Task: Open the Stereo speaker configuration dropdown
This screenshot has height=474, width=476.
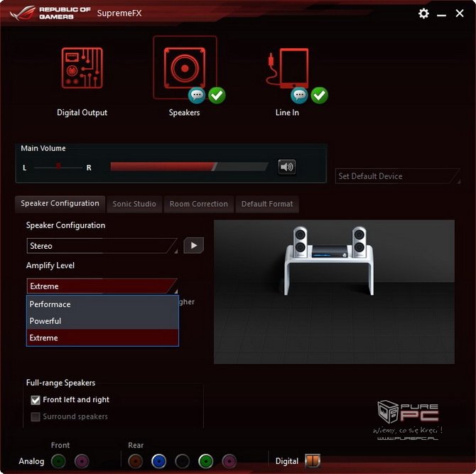Action: tap(102, 246)
